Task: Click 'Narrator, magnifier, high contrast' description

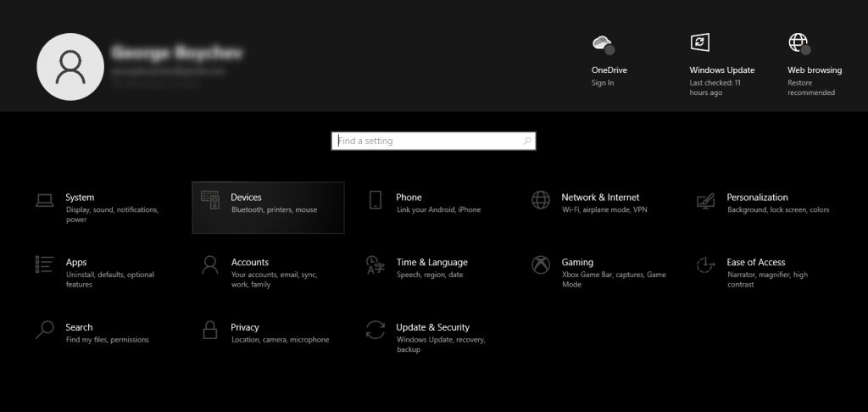Action: (x=767, y=280)
